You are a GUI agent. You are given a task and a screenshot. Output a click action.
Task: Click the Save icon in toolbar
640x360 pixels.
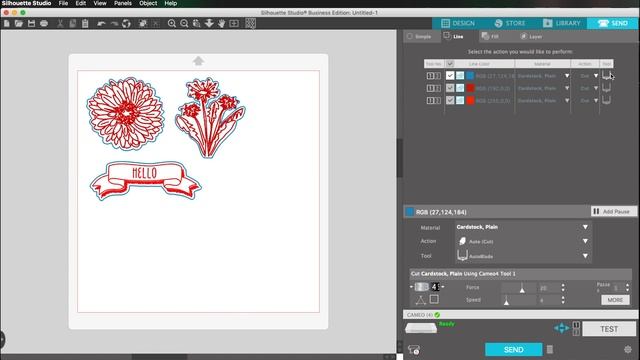tap(31, 23)
